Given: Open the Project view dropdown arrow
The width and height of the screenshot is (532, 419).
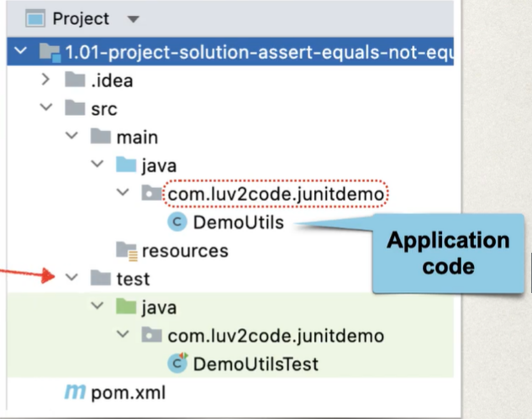Looking at the screenshot, I should click(132, 19).
